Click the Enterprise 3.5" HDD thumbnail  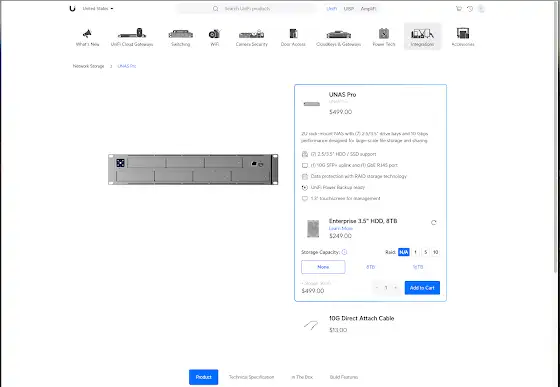[x=313, y=228]
